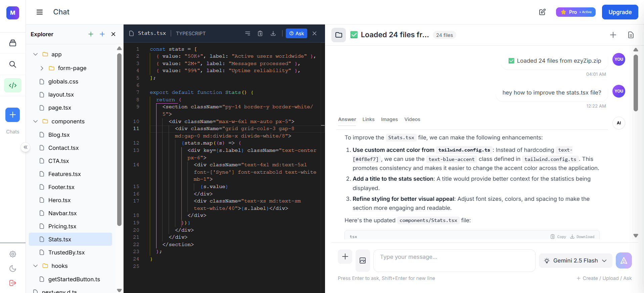The width and height of the screenshot is (644, 293).
Task: Close the Explorer panel
Action: point(113,34)
